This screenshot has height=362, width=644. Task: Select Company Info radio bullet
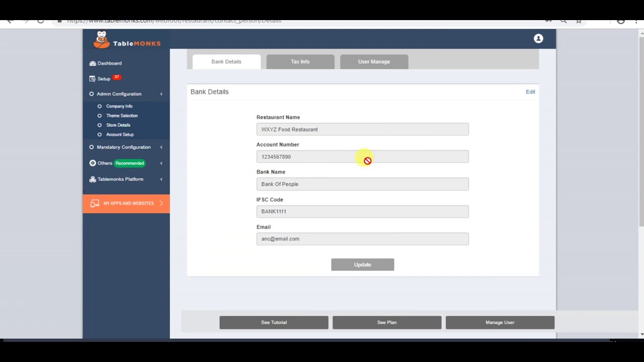click(x=100, y=106)
